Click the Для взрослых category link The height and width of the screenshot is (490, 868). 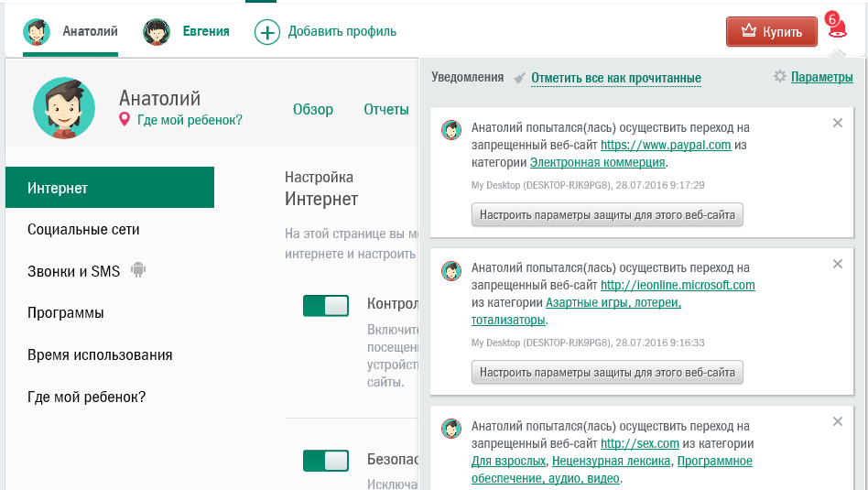point(509,461)
